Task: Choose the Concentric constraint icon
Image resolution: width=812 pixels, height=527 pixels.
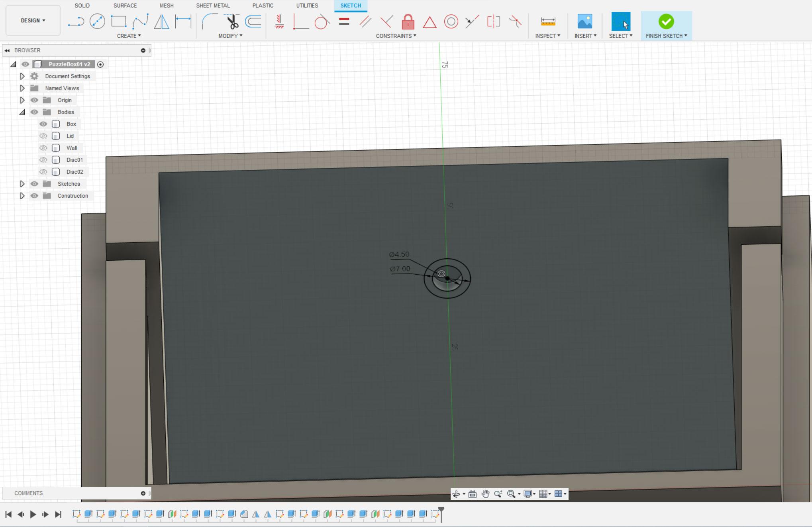Action: (451, 22)
